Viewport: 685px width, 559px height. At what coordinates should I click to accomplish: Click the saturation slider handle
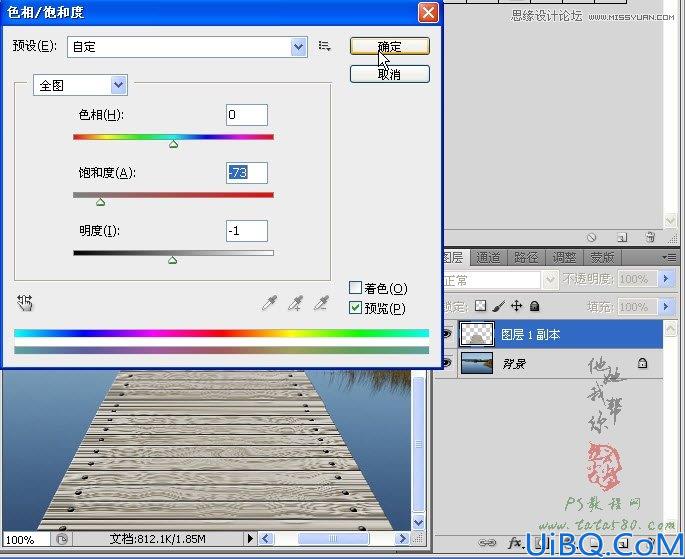[x=100, y=202]
